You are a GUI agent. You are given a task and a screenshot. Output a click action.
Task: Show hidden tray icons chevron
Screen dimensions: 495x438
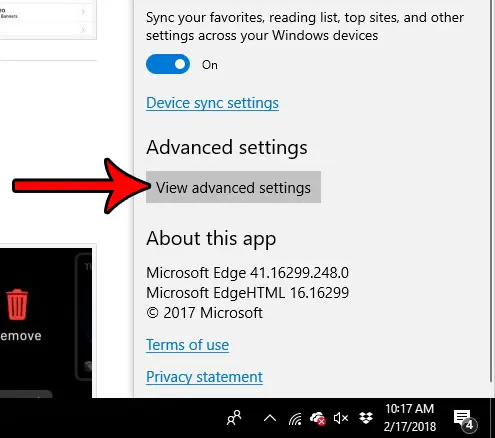270,418
